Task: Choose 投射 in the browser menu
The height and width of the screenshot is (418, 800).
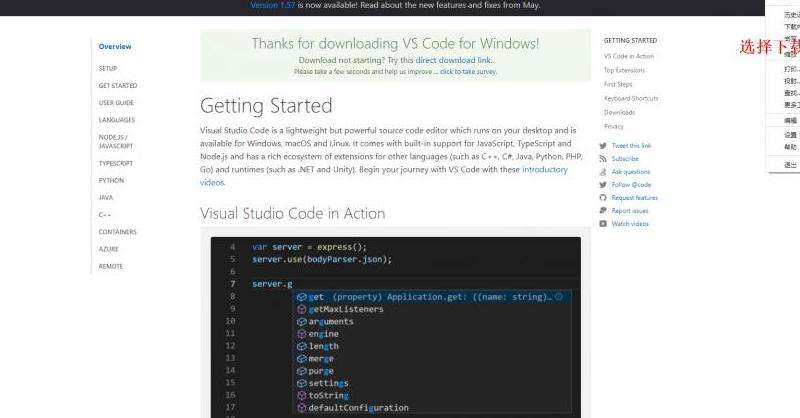Action: coord(791,81)
